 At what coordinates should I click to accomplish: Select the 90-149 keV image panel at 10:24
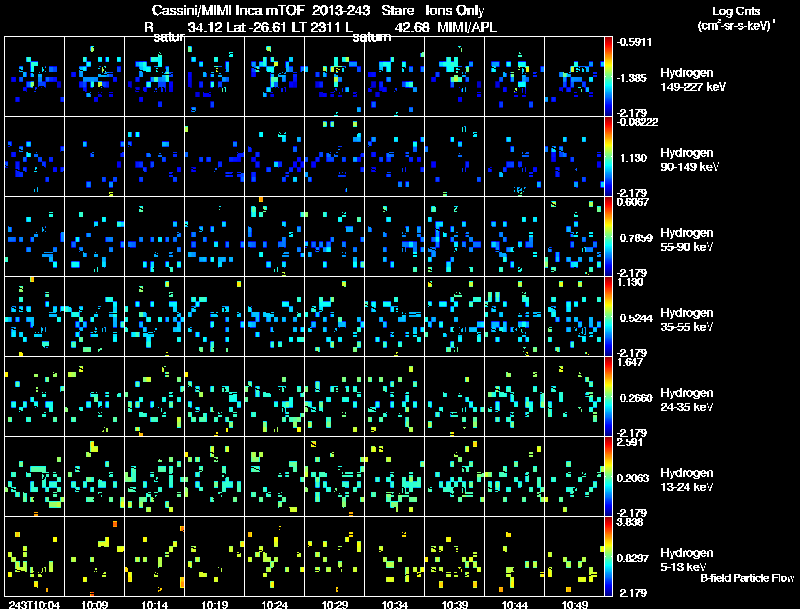(274, 157)
